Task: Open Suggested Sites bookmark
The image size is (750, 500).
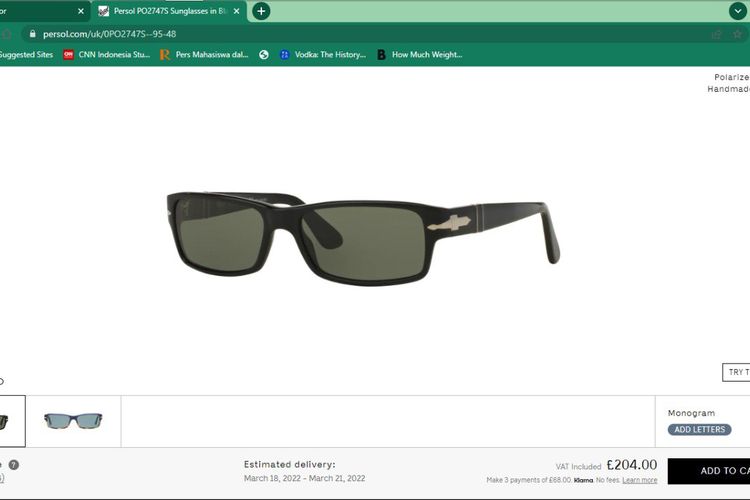Action: [26, 55]
